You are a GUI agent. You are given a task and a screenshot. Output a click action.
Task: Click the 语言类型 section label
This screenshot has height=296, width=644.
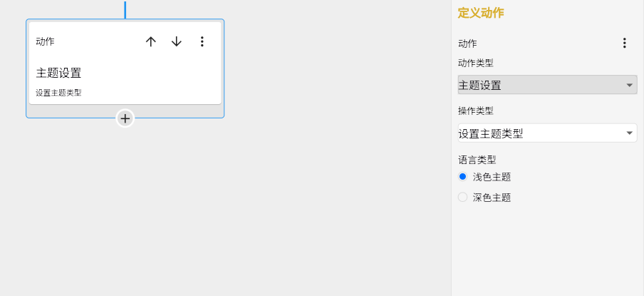pyautogui.click(x=477, y=160)
